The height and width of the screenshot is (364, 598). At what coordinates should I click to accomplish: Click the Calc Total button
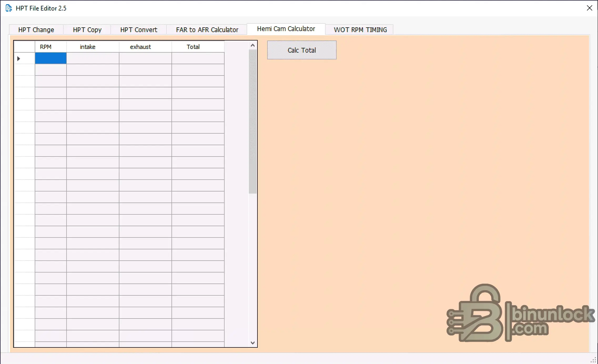[x=302, y=50]
